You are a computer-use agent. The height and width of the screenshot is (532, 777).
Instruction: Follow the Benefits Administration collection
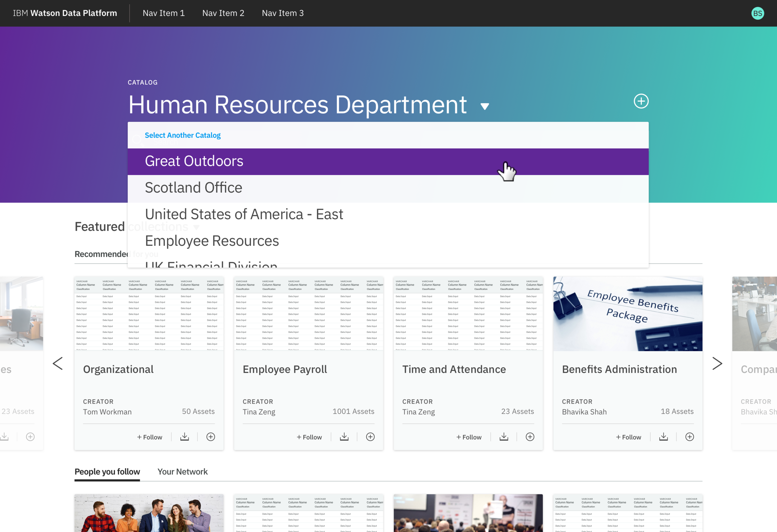628,437
